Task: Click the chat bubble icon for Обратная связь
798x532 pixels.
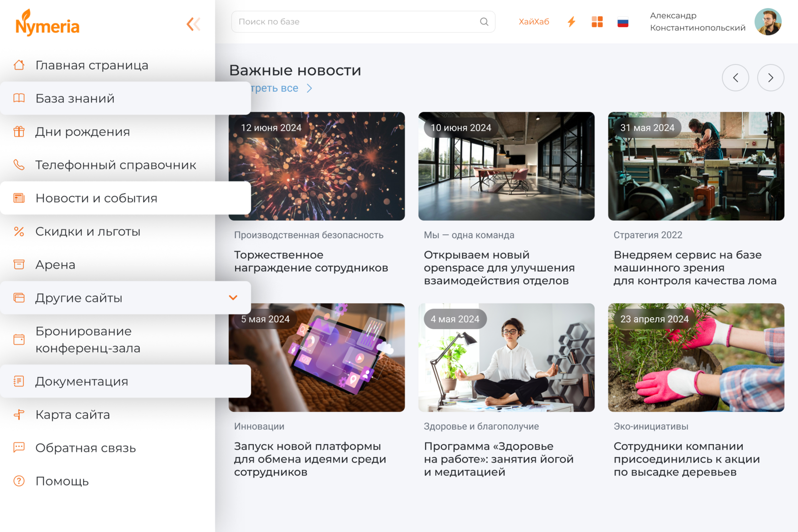Action: point(19,447)
